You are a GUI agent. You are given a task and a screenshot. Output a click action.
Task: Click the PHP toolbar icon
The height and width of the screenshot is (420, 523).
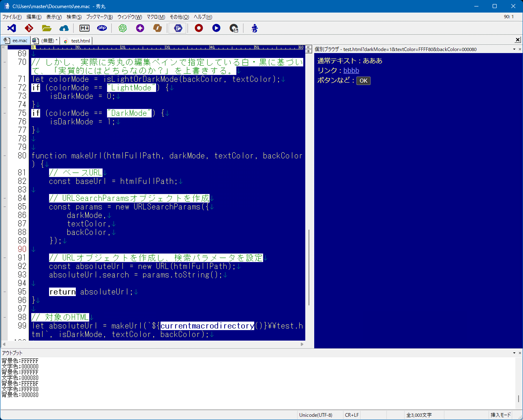coord(102,28)
